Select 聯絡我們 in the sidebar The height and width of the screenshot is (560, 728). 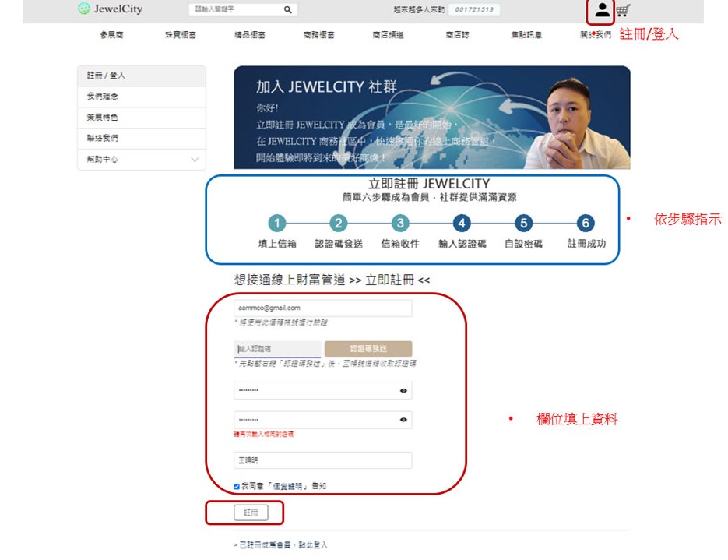(142, 139)
